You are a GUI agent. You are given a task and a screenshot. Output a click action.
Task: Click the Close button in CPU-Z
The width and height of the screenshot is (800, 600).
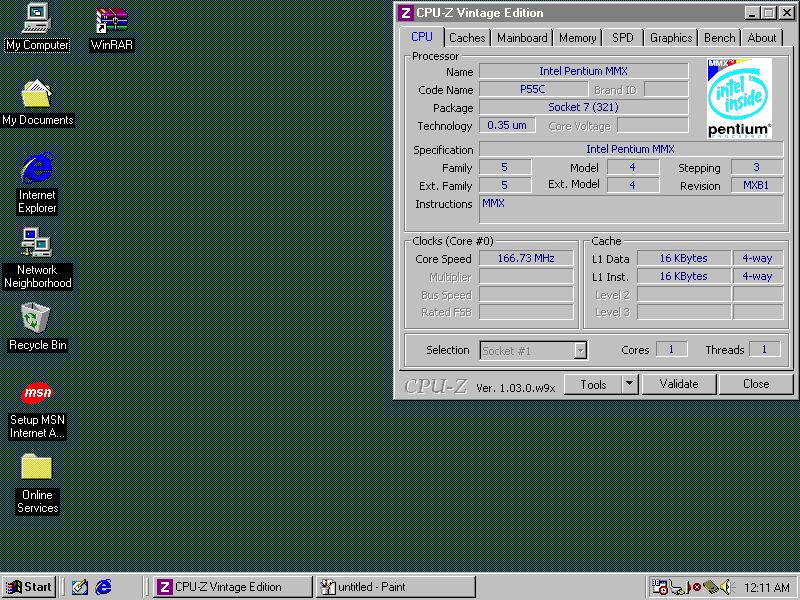[756, 384]
